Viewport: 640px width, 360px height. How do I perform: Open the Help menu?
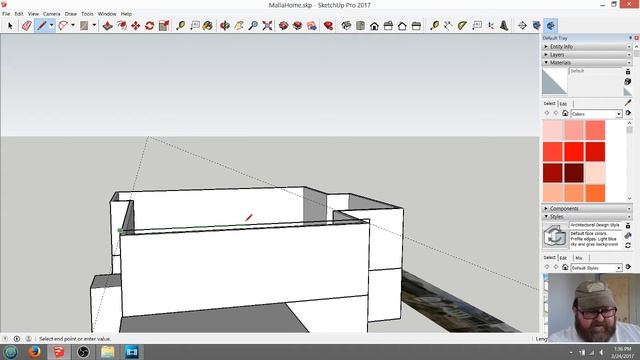pyautogui.click(x=126, y=14)
